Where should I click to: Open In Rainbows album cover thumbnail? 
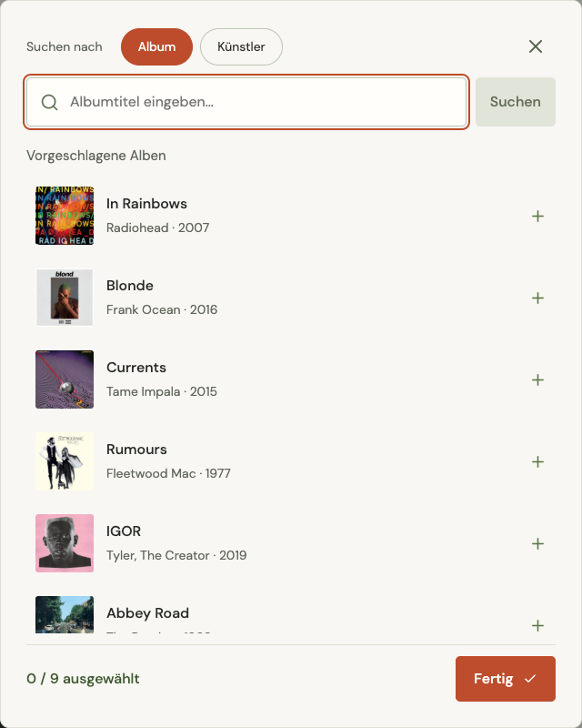point(65,216)
